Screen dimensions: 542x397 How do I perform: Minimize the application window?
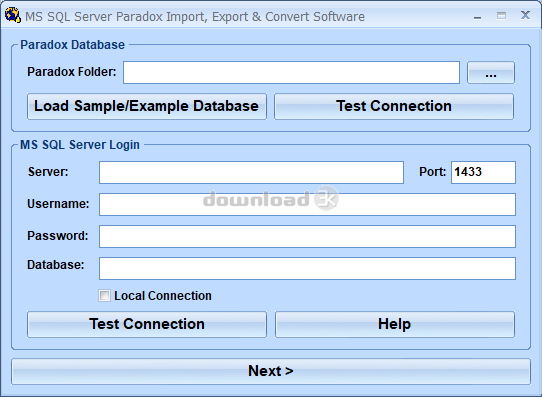click(x=478, y=16)
